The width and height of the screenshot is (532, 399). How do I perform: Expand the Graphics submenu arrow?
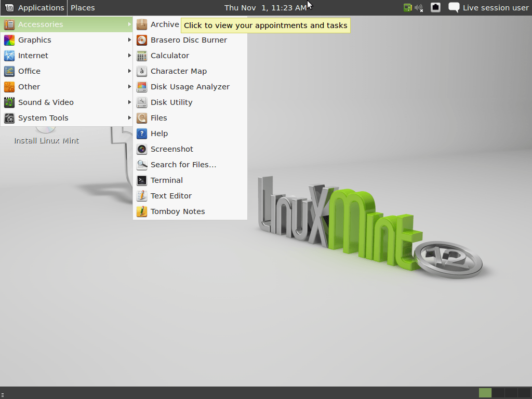point(129,40)
